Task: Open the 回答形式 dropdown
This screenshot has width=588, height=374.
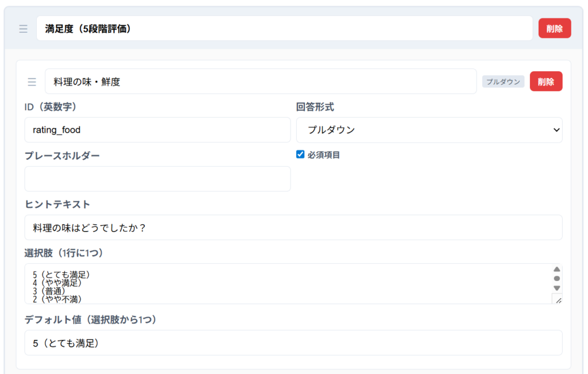Action: [429, 130]
